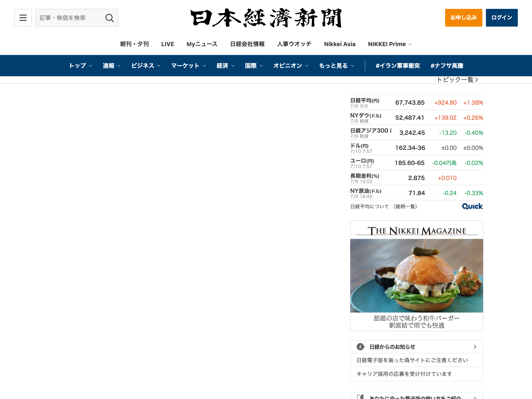Open the wagyu burger photo
This screenshot has width=532, height=399.
click(x=417, y=276)
